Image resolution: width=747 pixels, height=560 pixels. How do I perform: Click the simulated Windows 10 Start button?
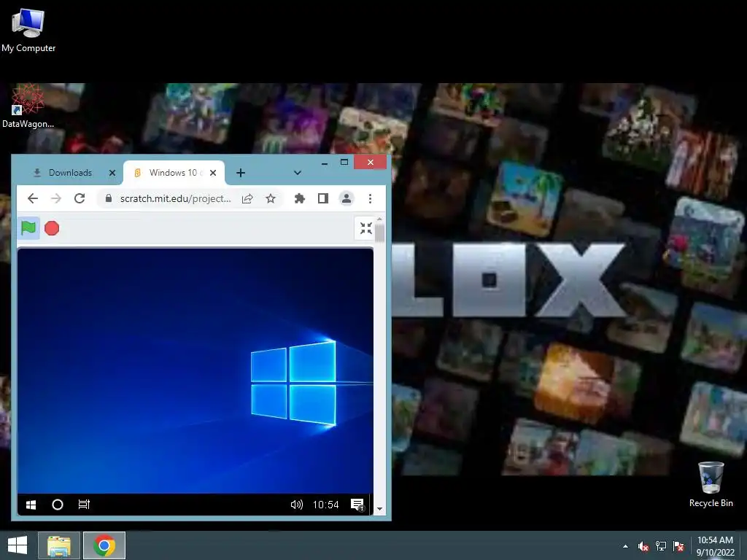click(x=31, y=505)
